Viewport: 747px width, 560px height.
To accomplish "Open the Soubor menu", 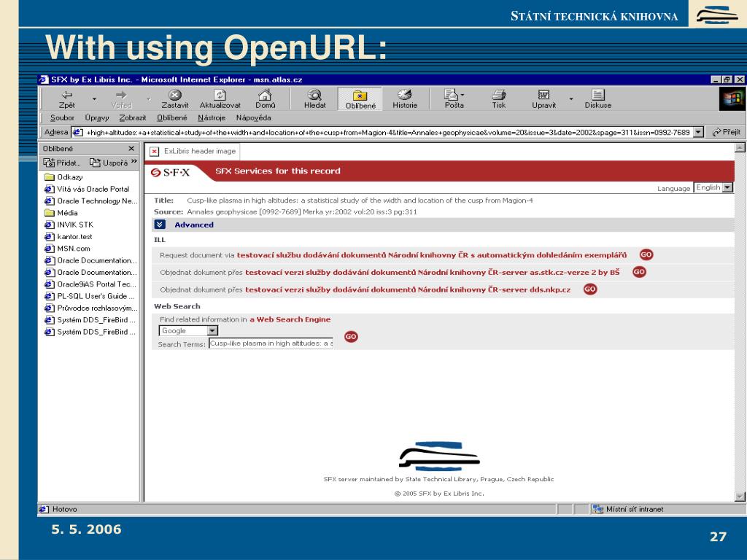I will [62, 117].
